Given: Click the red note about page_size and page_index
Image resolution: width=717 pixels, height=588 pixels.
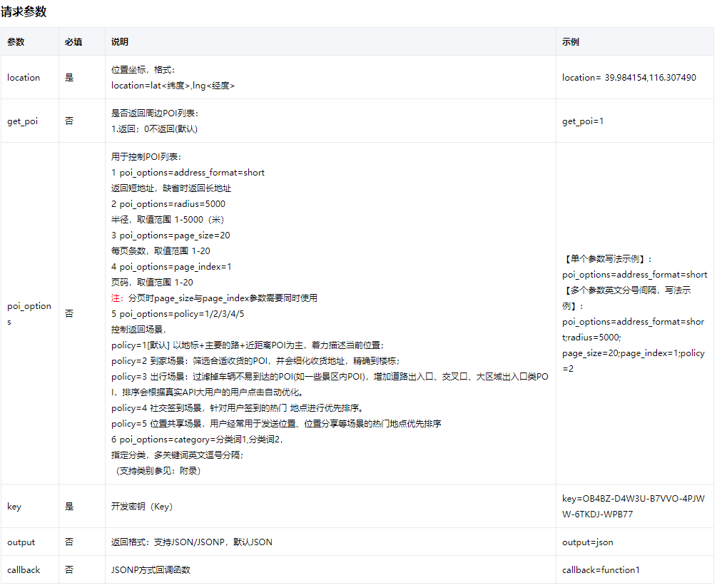Looking at the screenshot, I should pyautogui.click(x=214, y=298).
